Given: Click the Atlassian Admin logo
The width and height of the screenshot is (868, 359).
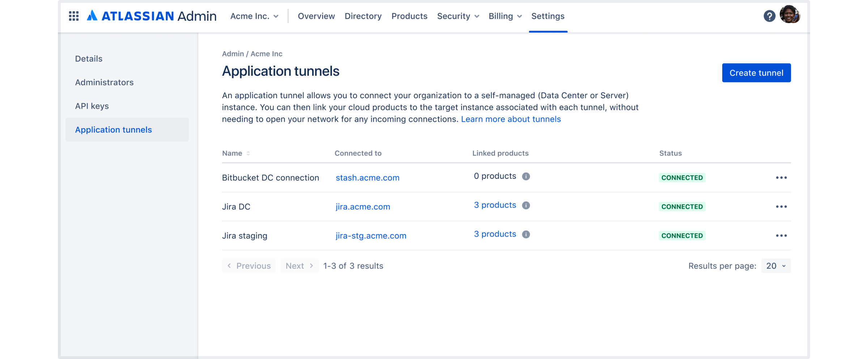Looking at the screenshot, I should [152, 16].
